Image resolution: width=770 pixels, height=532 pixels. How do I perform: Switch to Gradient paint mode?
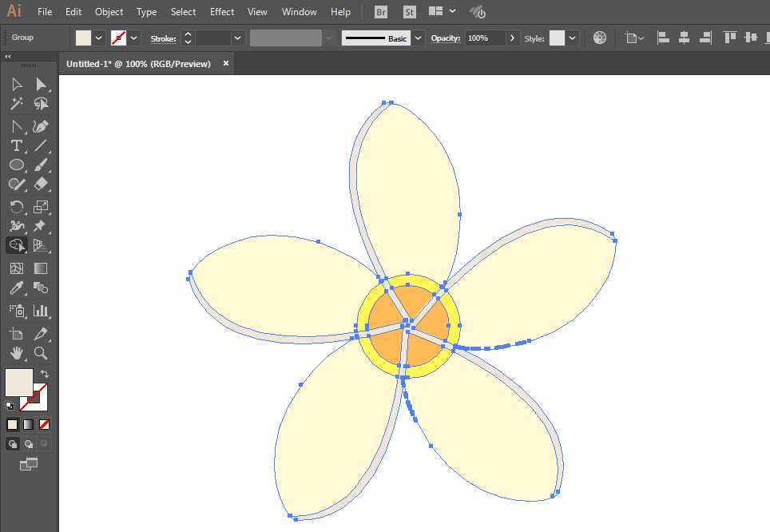(x=29, y=424)
